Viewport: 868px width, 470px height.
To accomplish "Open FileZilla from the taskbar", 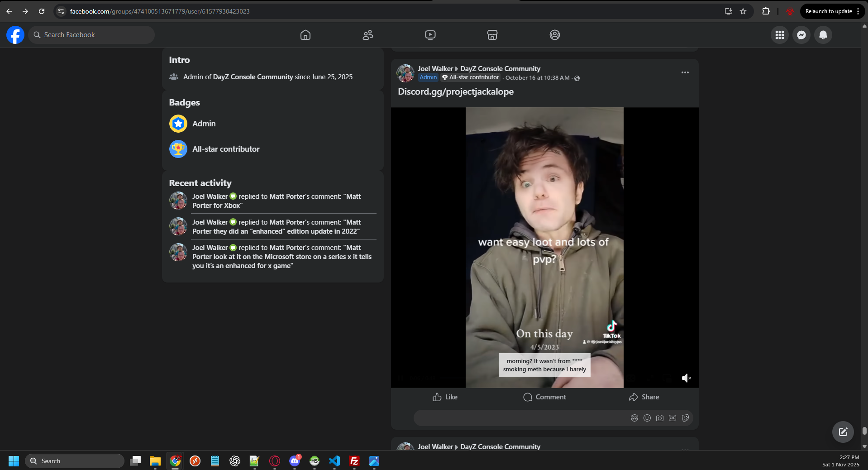I will tap(354, 461).
